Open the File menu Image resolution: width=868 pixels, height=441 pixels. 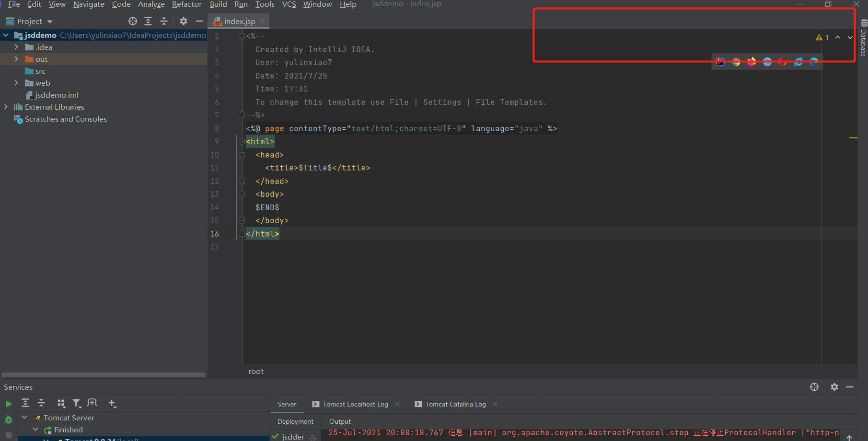pos(14,4)
